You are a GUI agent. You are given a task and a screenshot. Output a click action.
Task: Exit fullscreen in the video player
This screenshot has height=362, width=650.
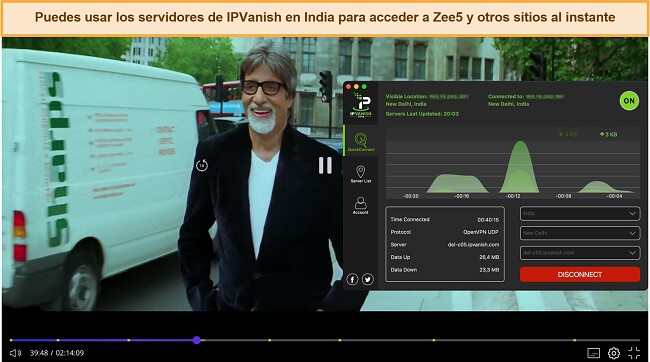pyautogui.click(x=634, y=353)
